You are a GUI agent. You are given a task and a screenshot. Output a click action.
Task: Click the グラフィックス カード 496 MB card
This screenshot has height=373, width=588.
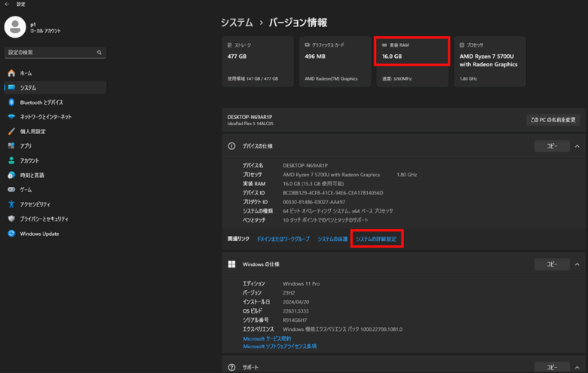335,62
